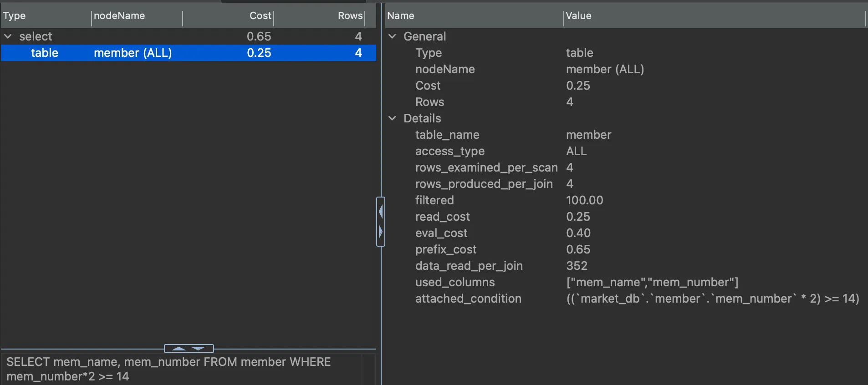Select the filtered property row

626,200
